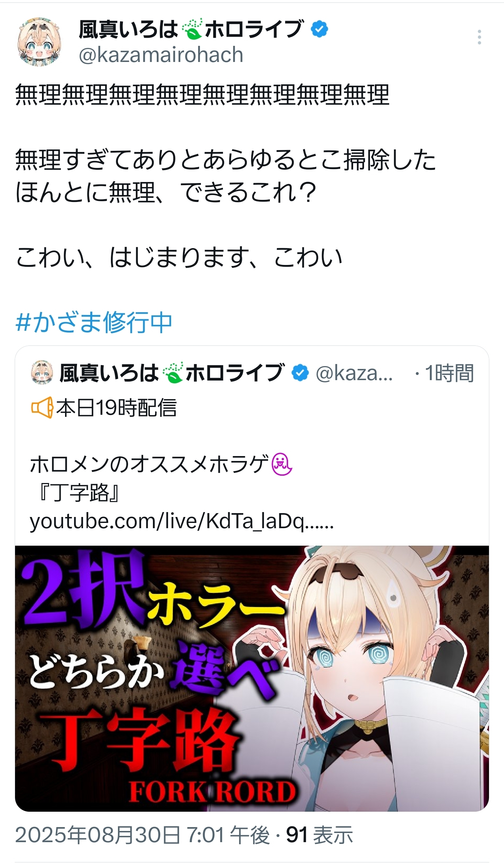Image resolution: width=504 pixels, height=867 pixels.
Task: Open the youtube.com/live link
Action: [182, 522]
